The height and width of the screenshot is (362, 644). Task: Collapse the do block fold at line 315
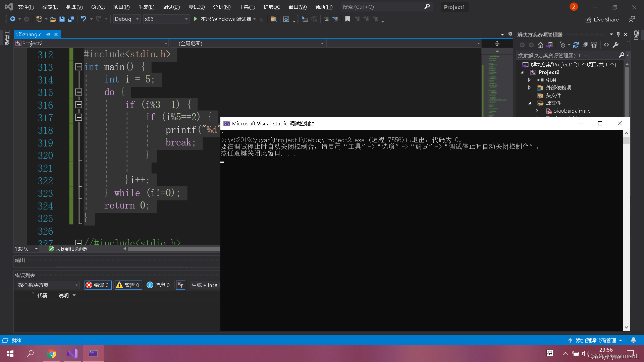[x=78, y=92]
